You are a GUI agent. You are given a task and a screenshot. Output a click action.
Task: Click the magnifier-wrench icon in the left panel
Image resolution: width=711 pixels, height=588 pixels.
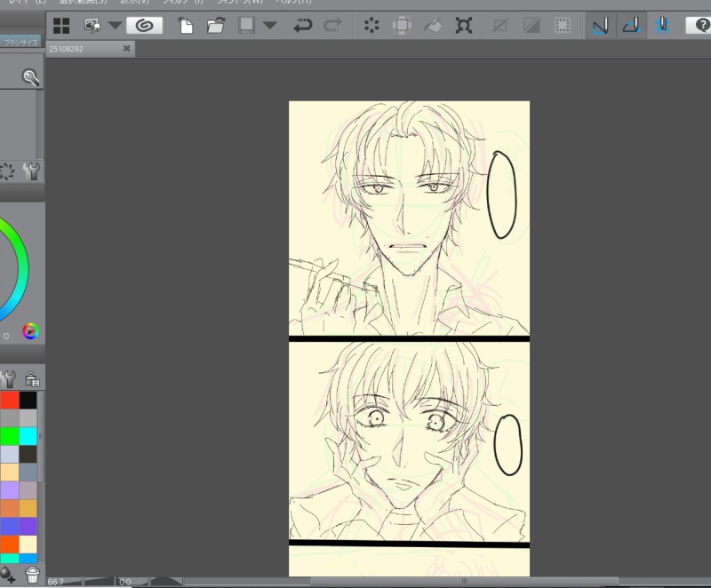(x=31, y=78)
